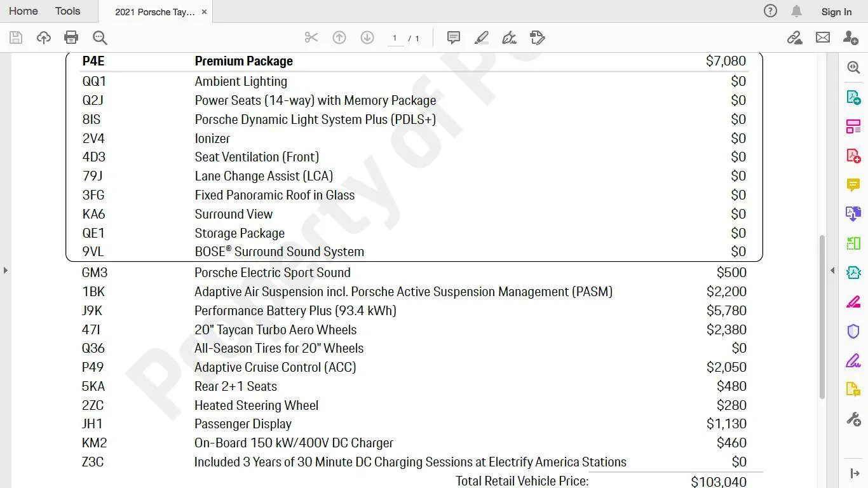Expand the tools pane bottom arrow
Viewport: 868px width, 488px height.
pyautogui.click(x=855, y=473)
